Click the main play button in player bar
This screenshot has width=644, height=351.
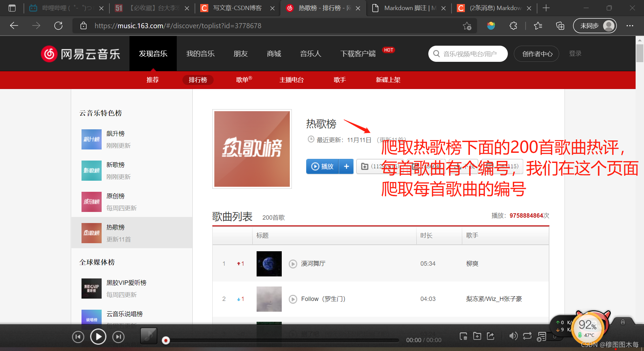click(x=98, y=337)
